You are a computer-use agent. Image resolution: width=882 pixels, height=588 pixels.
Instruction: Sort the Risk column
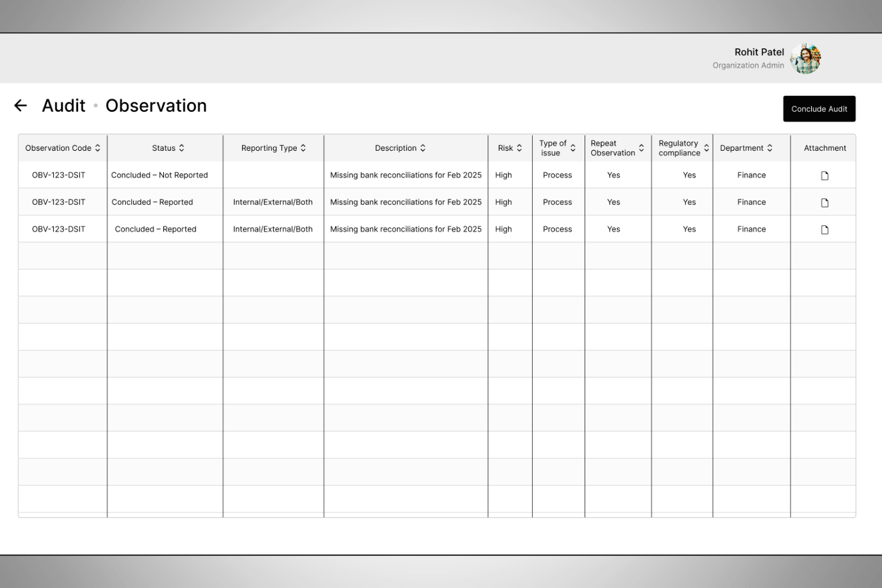[519, 148]
